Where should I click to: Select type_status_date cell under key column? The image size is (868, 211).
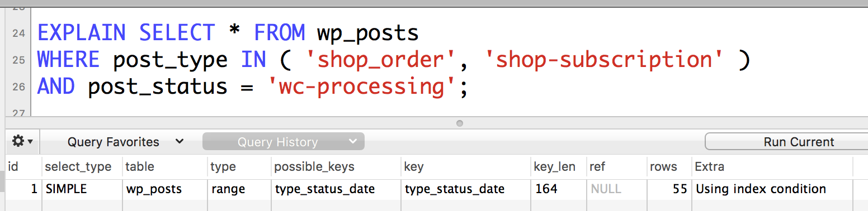[x=465, y=189]
